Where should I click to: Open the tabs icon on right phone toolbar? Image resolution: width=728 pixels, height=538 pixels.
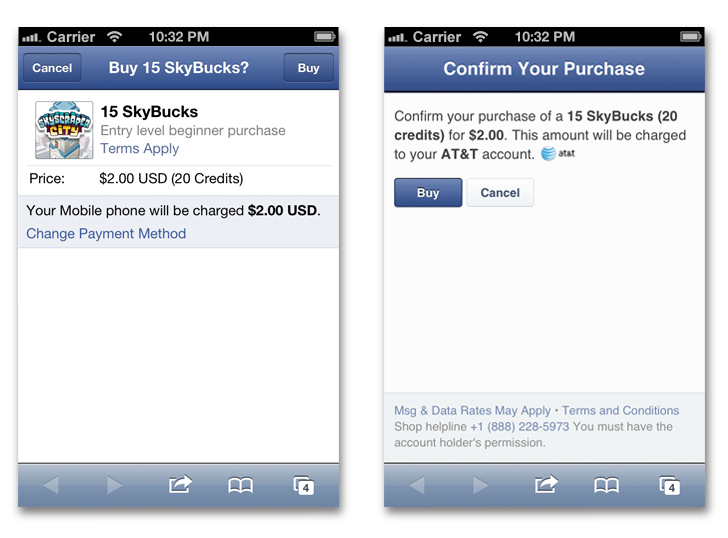pyautogui.click(x=670, y=485)
